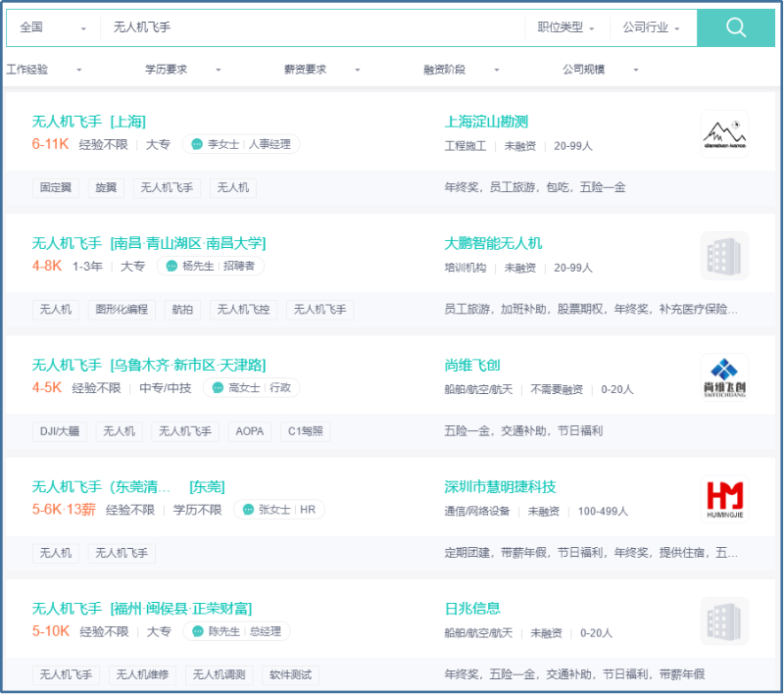The image size is (784, 695).
Task: Open job 无人机飞手 [上海]
Action: pyautogui.click(x=89, y=122)
